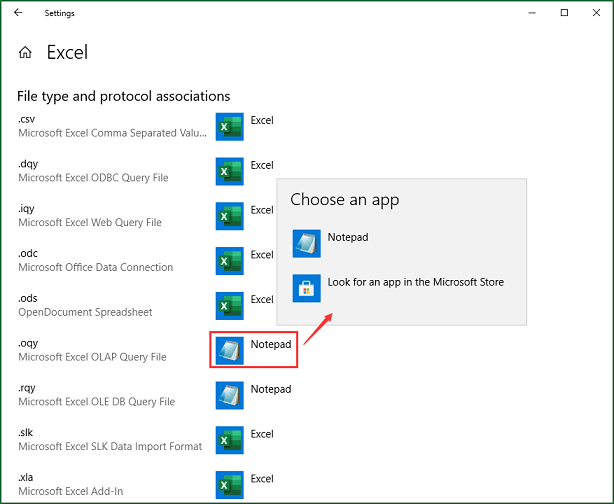The height and width of the screenshot is (504, 614).
Task: Select Look for an app in Microsoft Store
Action: [415, 282]
